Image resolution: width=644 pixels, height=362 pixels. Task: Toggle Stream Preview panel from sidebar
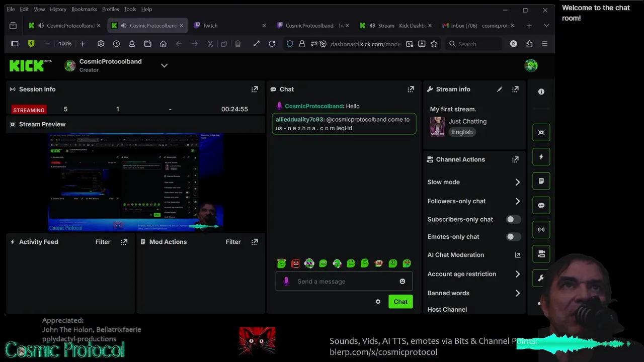pyautogui.click(x=541, y=133)
